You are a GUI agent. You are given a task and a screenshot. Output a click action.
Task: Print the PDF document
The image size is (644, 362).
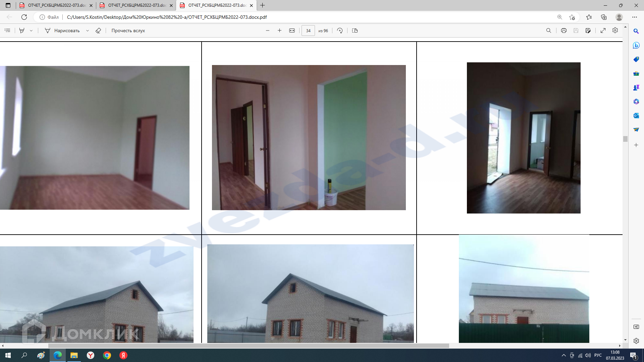tap(564, 31)
